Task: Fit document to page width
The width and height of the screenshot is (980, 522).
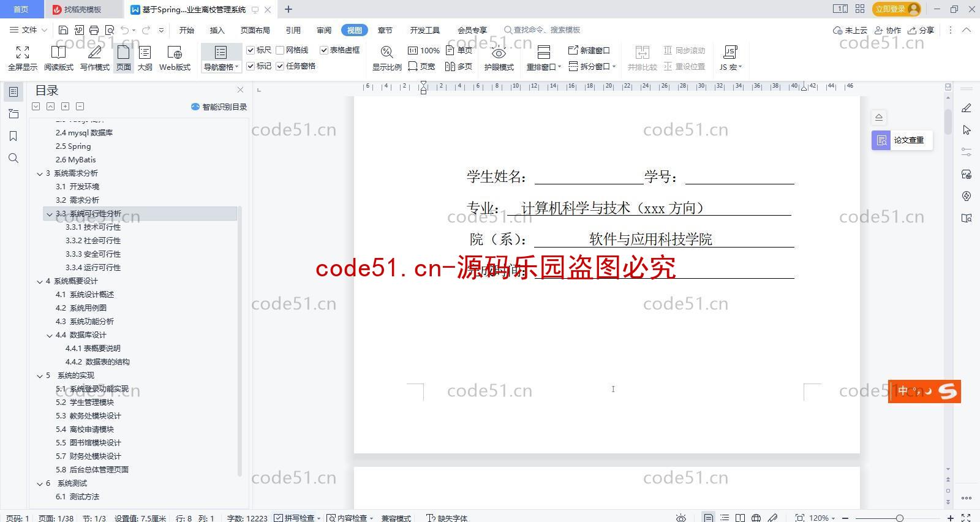Action: (x=422, y=66)
